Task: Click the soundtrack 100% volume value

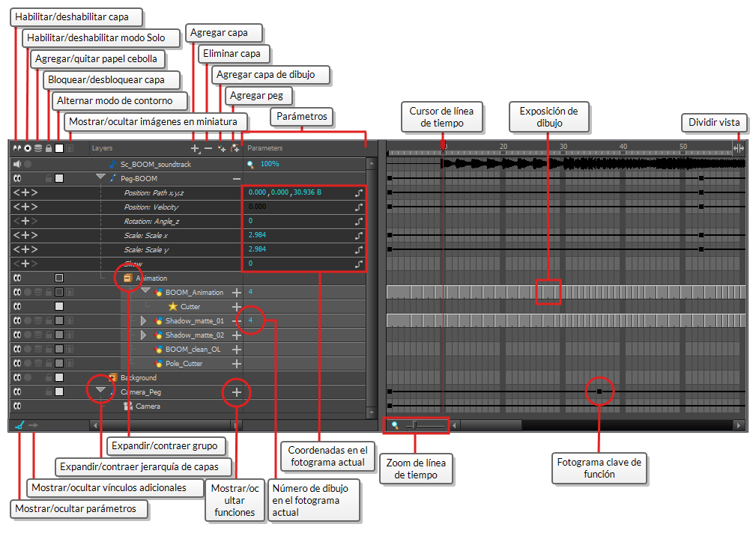Action: (x=270, y=164)
